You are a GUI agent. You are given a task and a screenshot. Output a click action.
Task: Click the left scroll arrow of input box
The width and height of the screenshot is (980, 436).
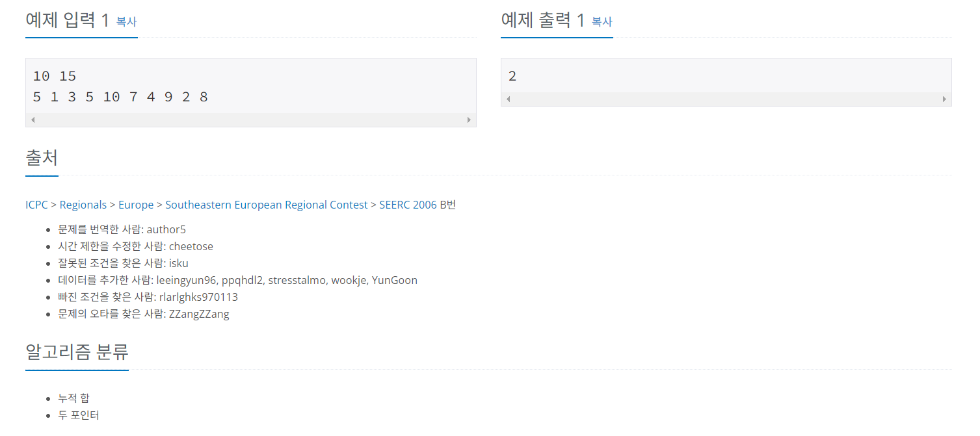(x=33, y=120)
